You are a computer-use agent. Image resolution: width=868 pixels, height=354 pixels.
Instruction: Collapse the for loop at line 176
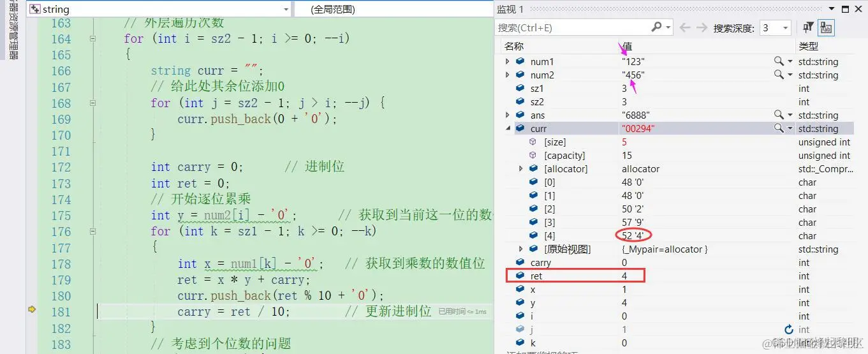[92, 232]
